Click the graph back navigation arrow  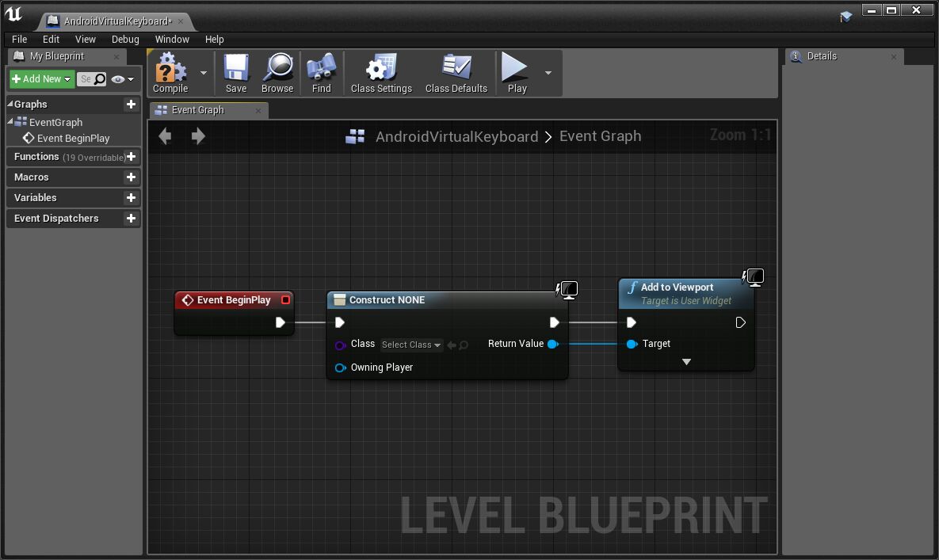coord(165,136)
